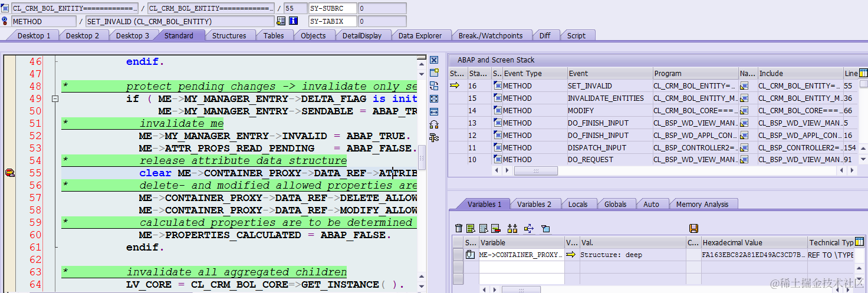
Task: Click stack table horizontal scrollbar handle
Action: click(x=536, y=170)
